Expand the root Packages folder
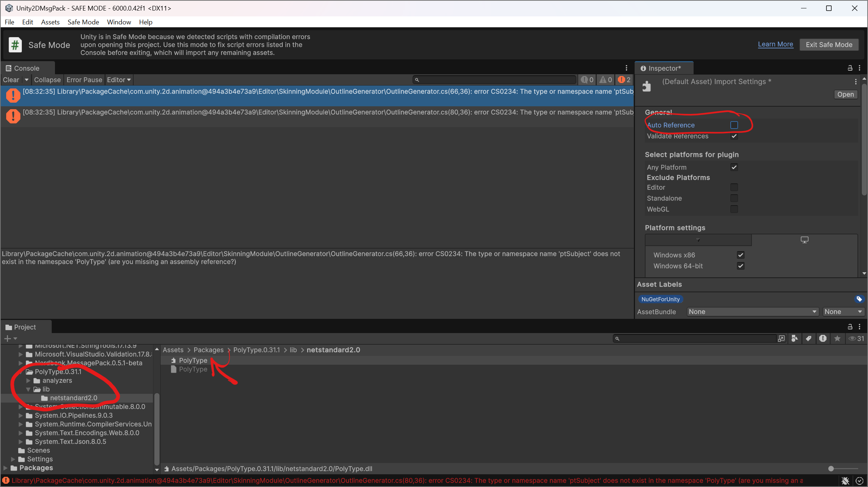Viewport: 868px width, 487px height. [x=5, y=468]
